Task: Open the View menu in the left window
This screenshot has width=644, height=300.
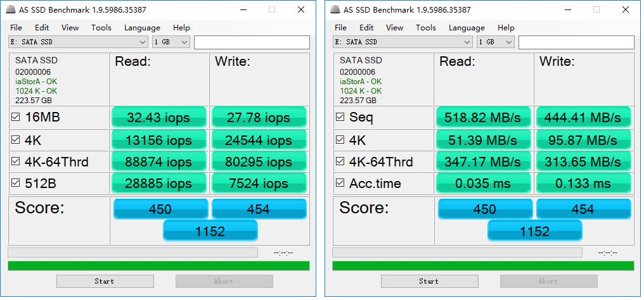Action: coord(70,27)
